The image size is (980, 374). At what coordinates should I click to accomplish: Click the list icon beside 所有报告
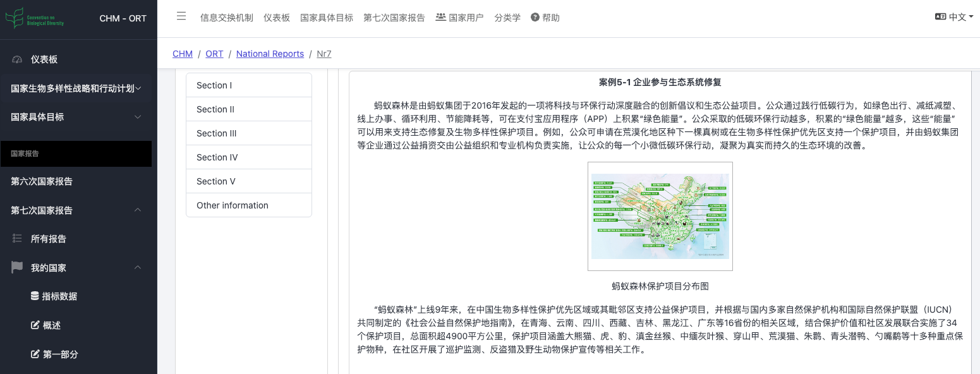pyautogui.click(x=18, y=239)
